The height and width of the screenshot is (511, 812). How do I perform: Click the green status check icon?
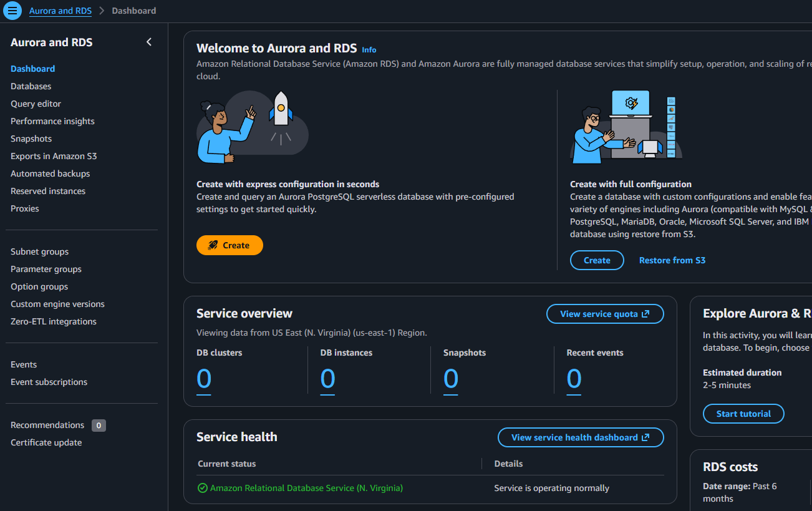(203, 488)
